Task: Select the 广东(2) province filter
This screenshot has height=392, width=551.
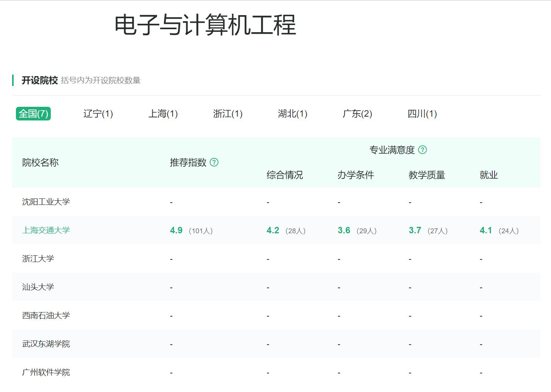Action: coord(357,114)
